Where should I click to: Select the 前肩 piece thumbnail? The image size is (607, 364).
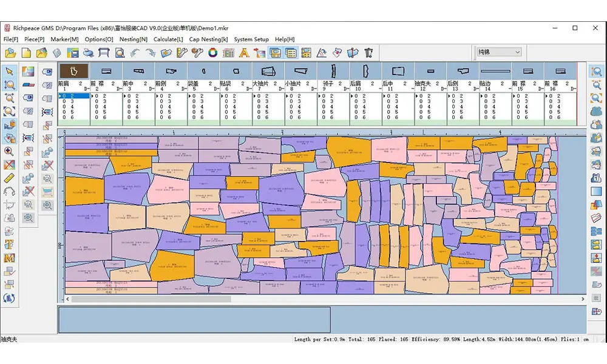(x=73, y=71)
